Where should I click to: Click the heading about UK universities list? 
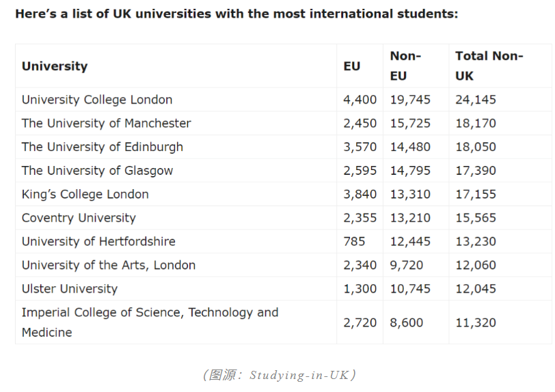tap(236, 14)
